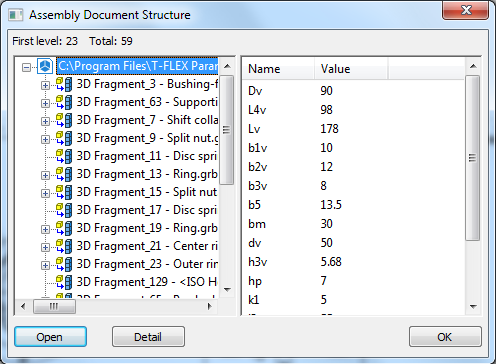This screenshot has height=364, width=496.
Task: Select 3D Fragment_23 - Outer ring row
Action: (147, 264)
